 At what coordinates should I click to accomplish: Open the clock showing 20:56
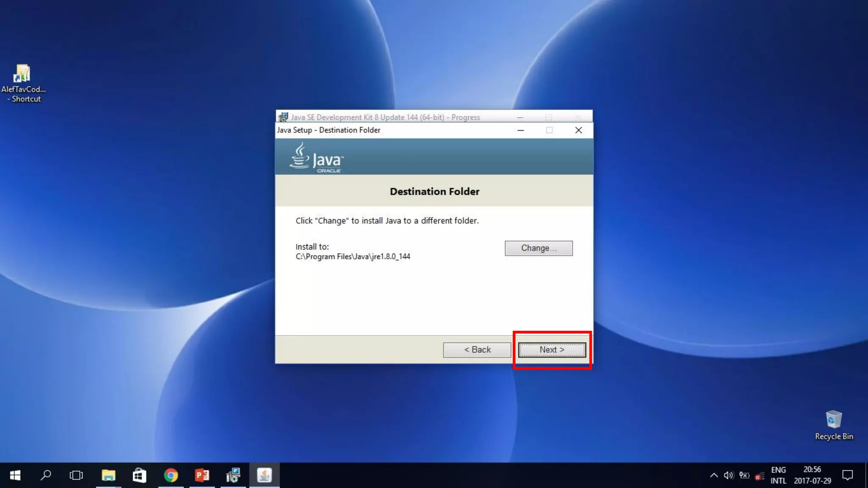[x=812, y=475]
